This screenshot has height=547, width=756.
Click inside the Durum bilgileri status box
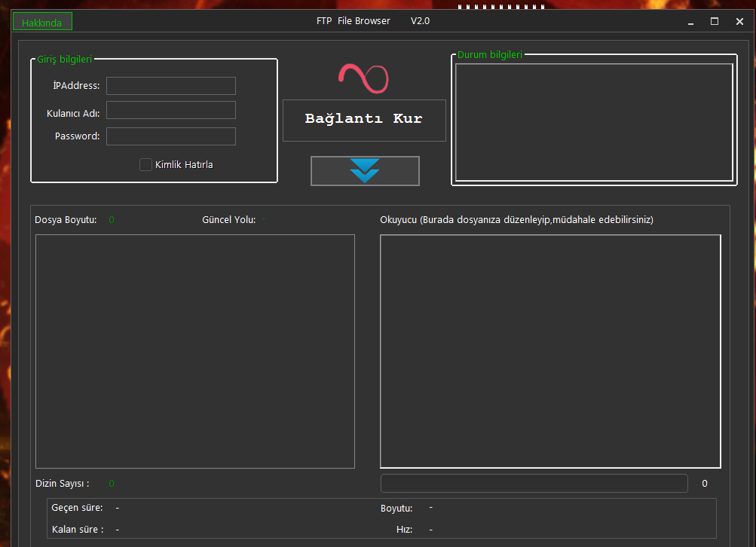click(594, 122)
